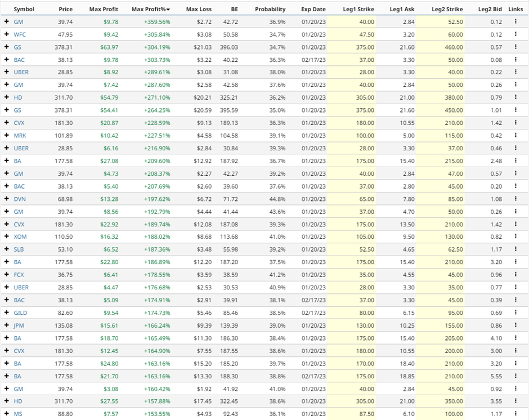The height and width of the screenshot is (420, 529).
Task: Open links menu for GILD row
Action: pos(515,312)
